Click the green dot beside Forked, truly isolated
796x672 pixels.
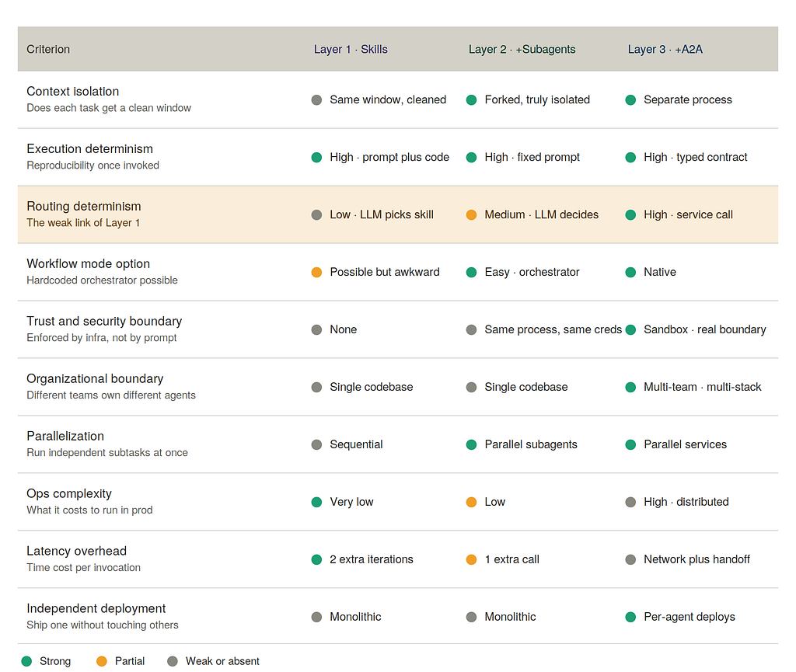click(472, 100)
